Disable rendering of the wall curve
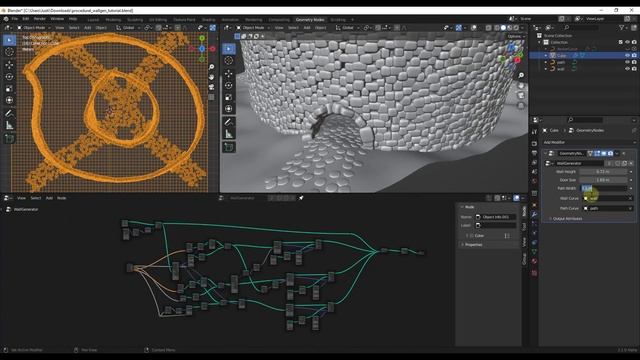 tap(634, 69)
